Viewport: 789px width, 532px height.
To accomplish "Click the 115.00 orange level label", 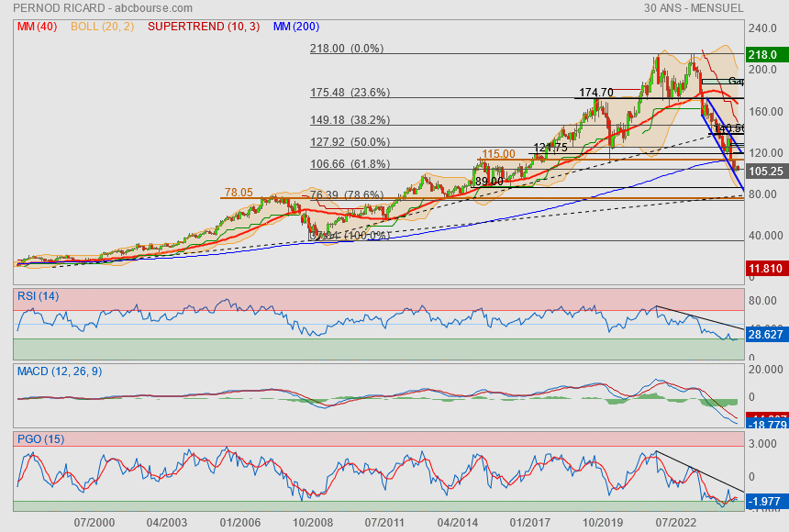I will click(499, 154).
